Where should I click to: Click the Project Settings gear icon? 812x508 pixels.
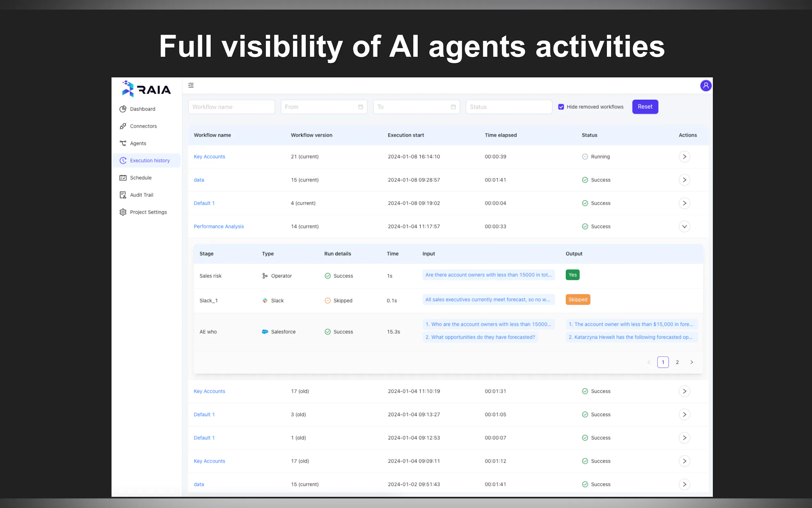(x=123, y=212)
